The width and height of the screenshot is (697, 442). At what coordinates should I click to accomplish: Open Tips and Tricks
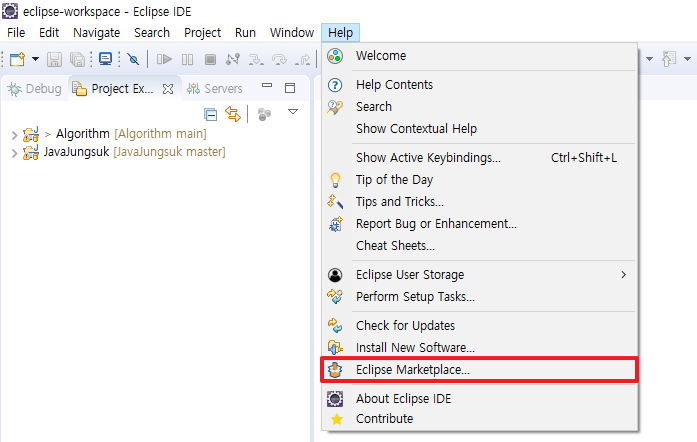pos(480,201)
